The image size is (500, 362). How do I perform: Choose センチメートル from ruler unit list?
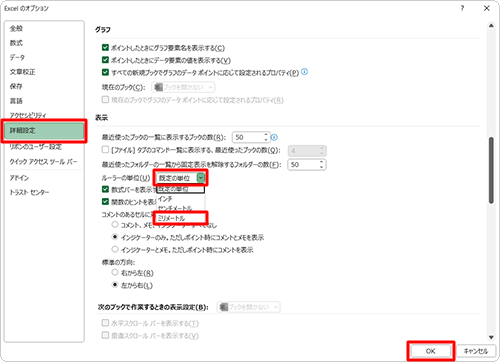tap(180, 208)
